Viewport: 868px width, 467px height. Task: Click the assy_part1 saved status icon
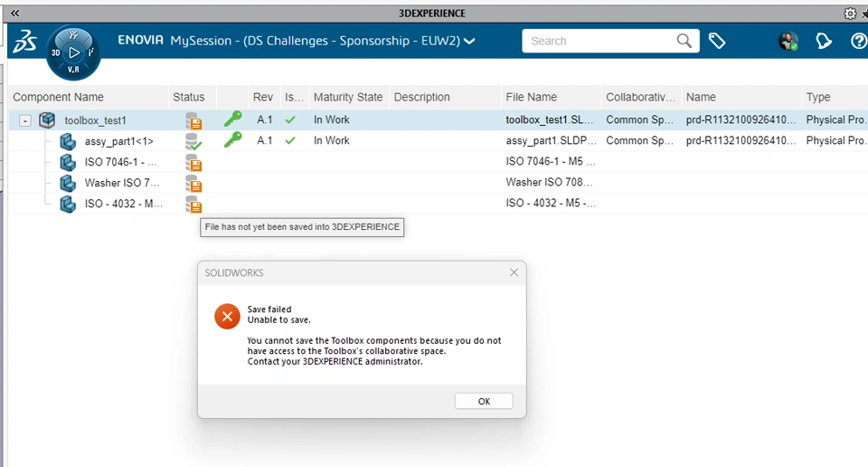click(193, 141)
